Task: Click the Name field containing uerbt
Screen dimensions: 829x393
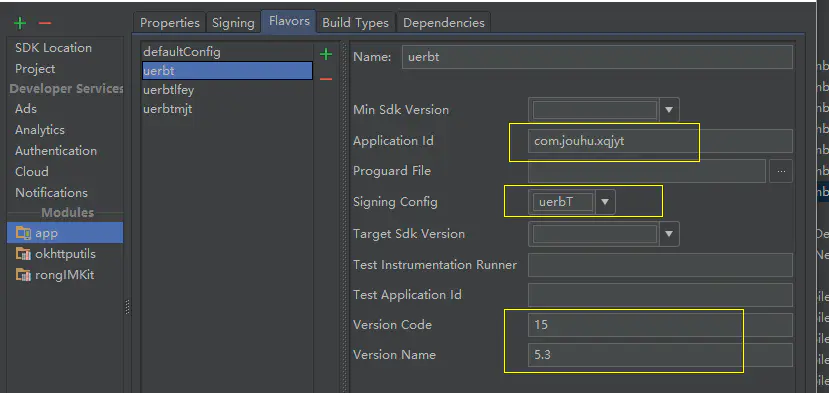Action: coord(597,57)
